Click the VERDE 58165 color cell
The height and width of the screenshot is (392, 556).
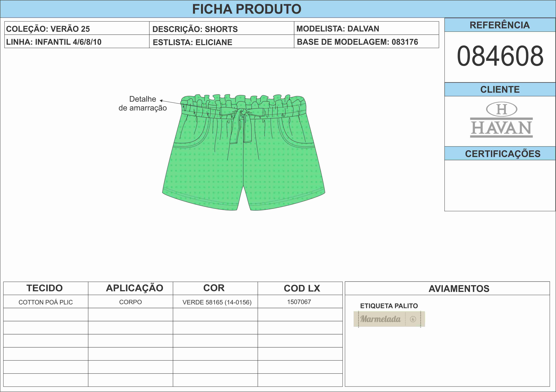coord(217,302)
